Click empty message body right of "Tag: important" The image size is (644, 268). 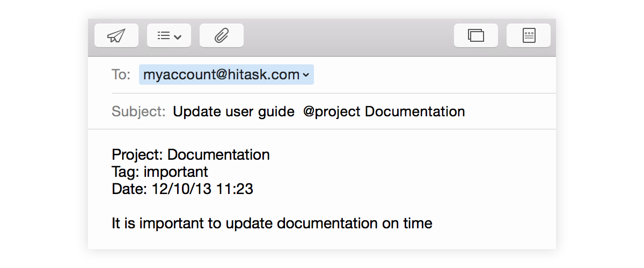pos(376,172)
